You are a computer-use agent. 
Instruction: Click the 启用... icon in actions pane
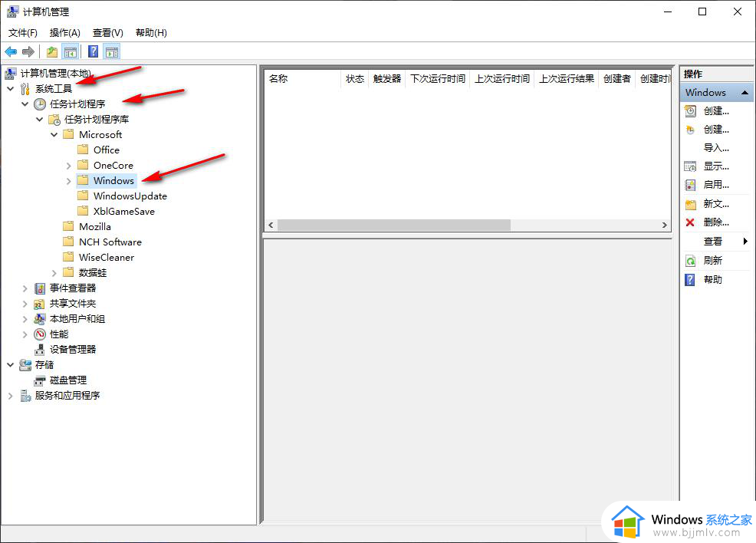click(x=690, y=185)
